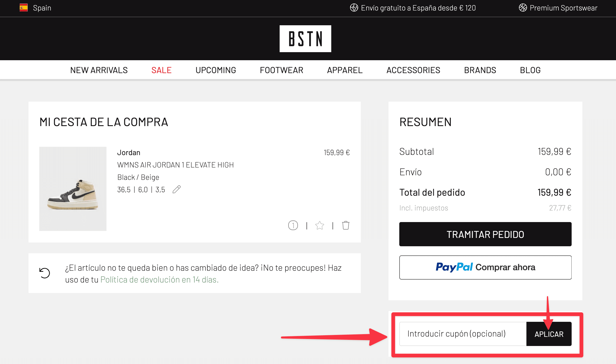Open the FOOTWEAR menu

click(x=282, y=70)
